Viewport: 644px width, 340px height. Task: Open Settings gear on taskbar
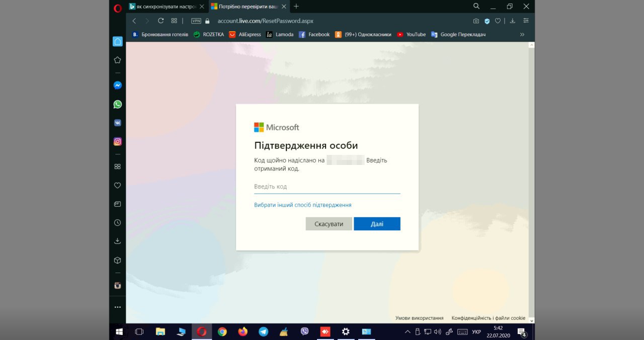pos(346,332)
